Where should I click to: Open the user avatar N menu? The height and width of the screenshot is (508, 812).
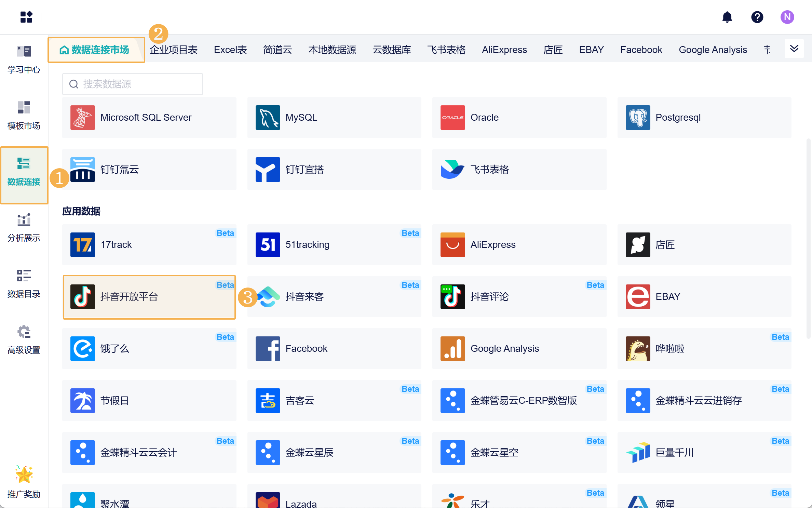click(x=787, y=17)
